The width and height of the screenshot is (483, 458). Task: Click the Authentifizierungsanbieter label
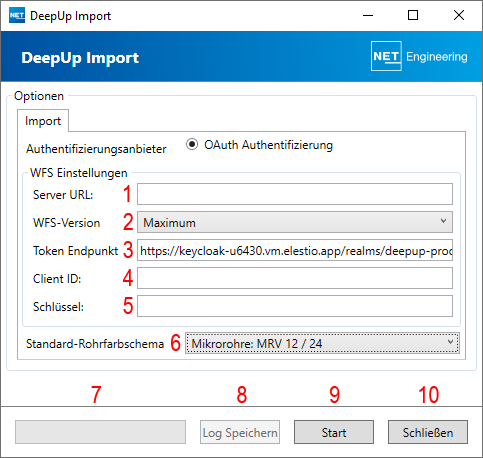pyautogui.click(x=96, y=149)
